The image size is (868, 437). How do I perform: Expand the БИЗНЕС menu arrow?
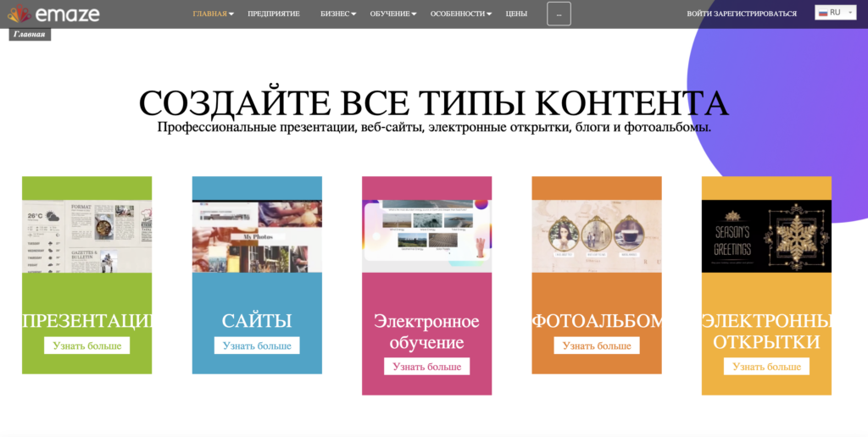tap(353, 14)
